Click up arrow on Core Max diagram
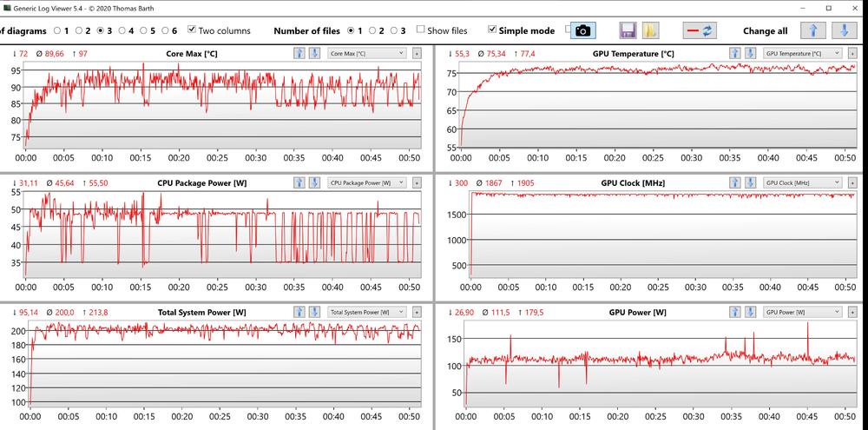This screenshot has width=868, height=430. click(x=299, y=54)
